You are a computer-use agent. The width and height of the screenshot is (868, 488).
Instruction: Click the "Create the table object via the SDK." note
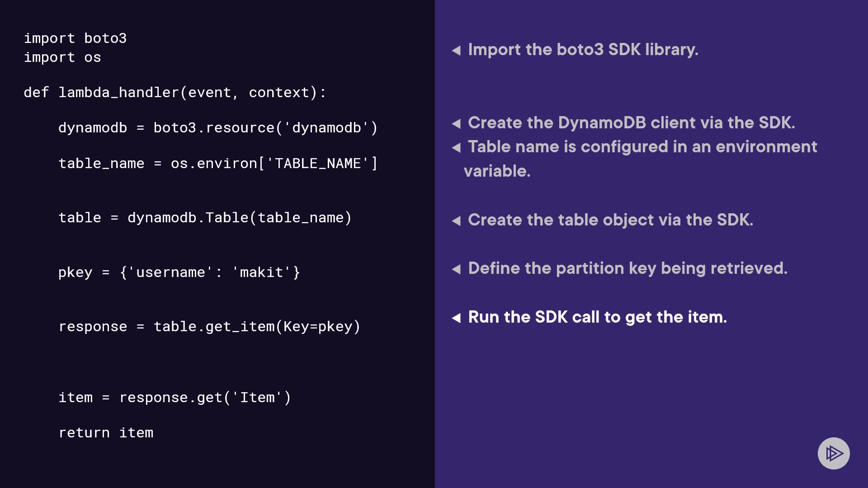pos(610,220)
